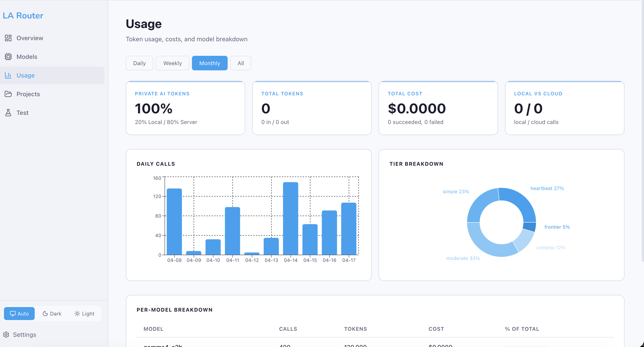Image resolution: width=644 pixels, height=347 pixels.
Task: Click the sun icon for Light theme
Action: [x=77, y=314]
